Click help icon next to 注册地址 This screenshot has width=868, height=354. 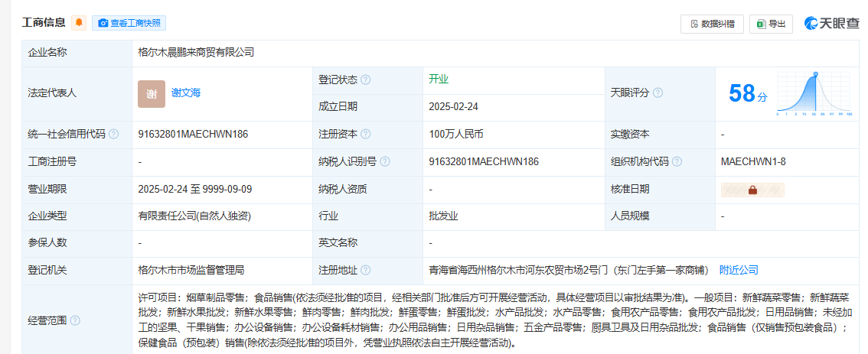(x=365, y=271)
